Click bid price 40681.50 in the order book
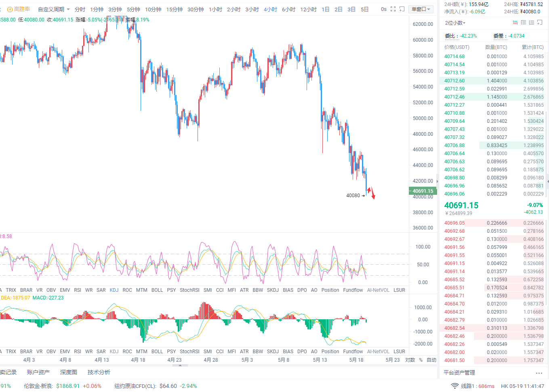 coord(454,360)
